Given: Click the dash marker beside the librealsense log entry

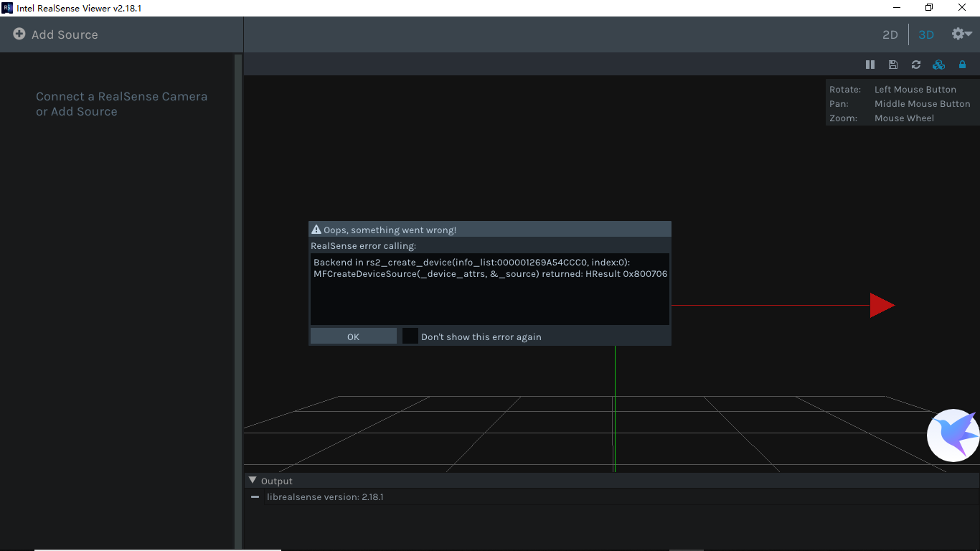Looking at the screenshot, I should 255,496.
